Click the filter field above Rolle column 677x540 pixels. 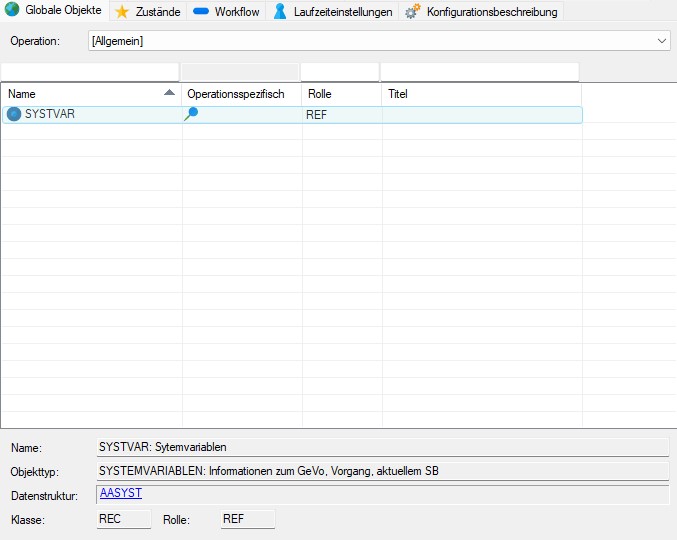340,72
